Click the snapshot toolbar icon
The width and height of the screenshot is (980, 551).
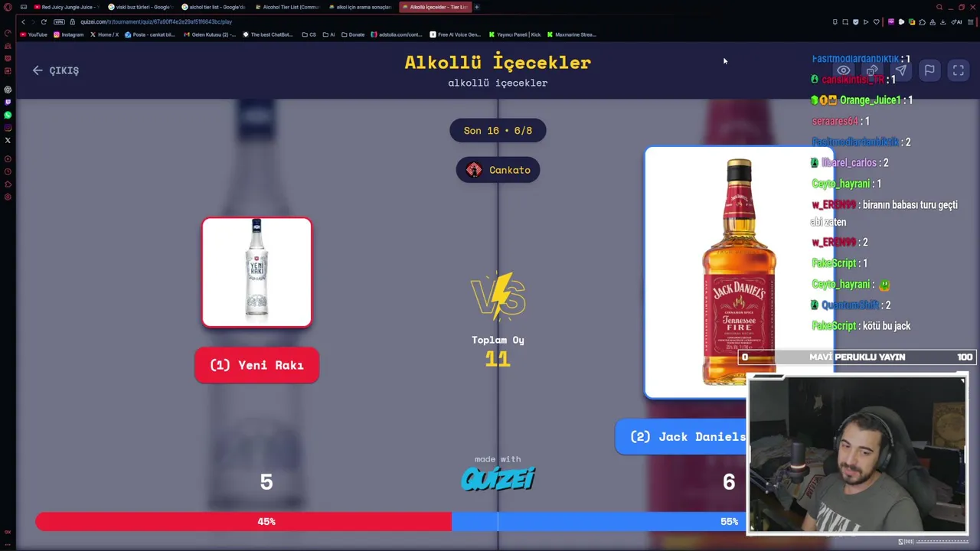[x=845, y=22]
